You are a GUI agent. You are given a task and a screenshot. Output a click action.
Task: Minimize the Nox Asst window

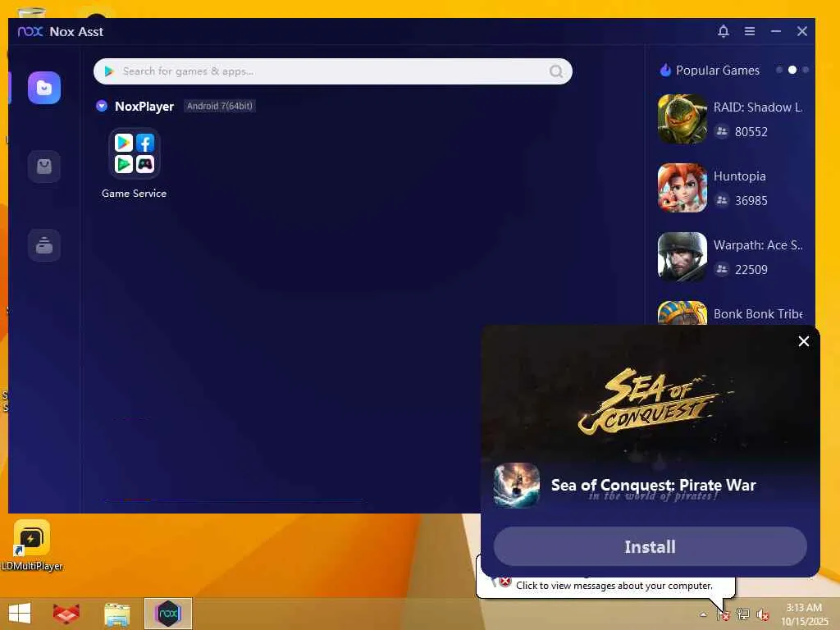point(776,31)
